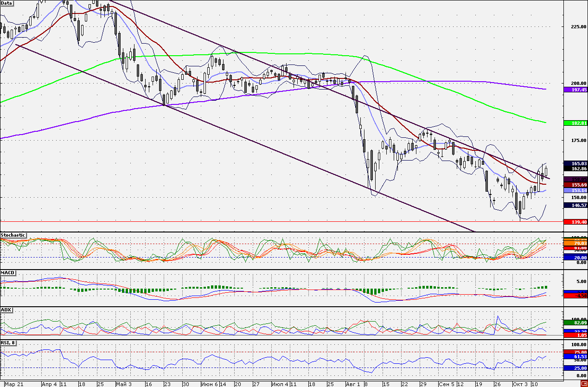The width and height of the screenshot is (588, 387).
Task: Click the blue 20.00 Stochastic level tag
Action: click(x=575, y=257)
